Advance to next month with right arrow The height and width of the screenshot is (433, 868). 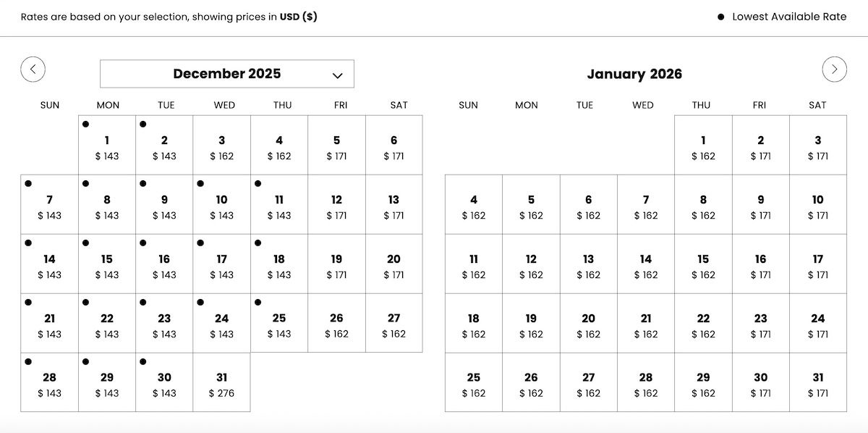click(x=834, y=70)
